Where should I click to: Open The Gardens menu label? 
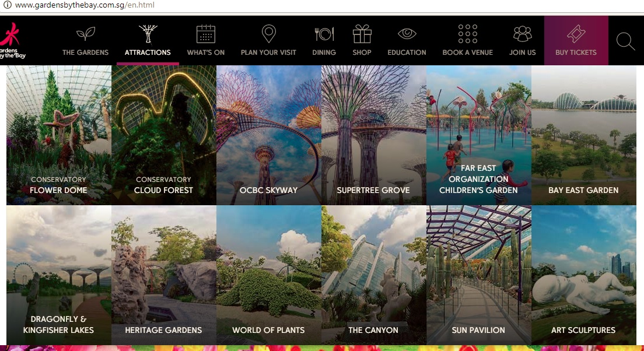click(85, 52)
